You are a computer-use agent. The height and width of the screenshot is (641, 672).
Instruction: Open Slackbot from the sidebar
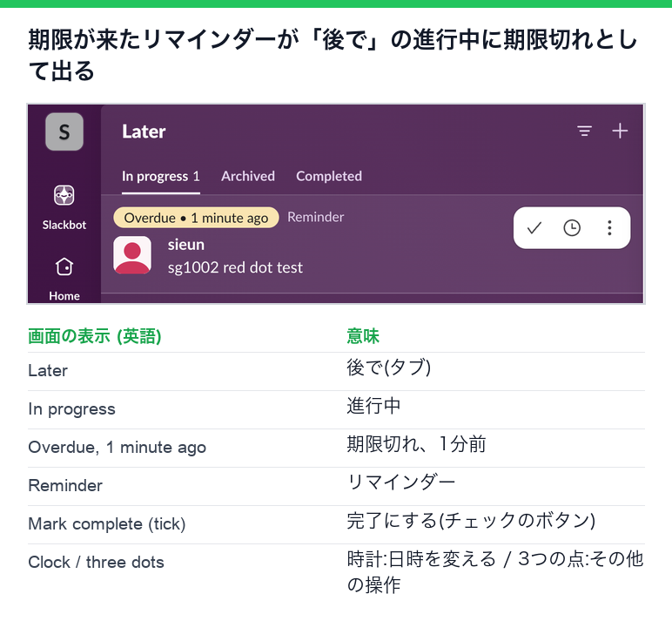pos(64,206)
